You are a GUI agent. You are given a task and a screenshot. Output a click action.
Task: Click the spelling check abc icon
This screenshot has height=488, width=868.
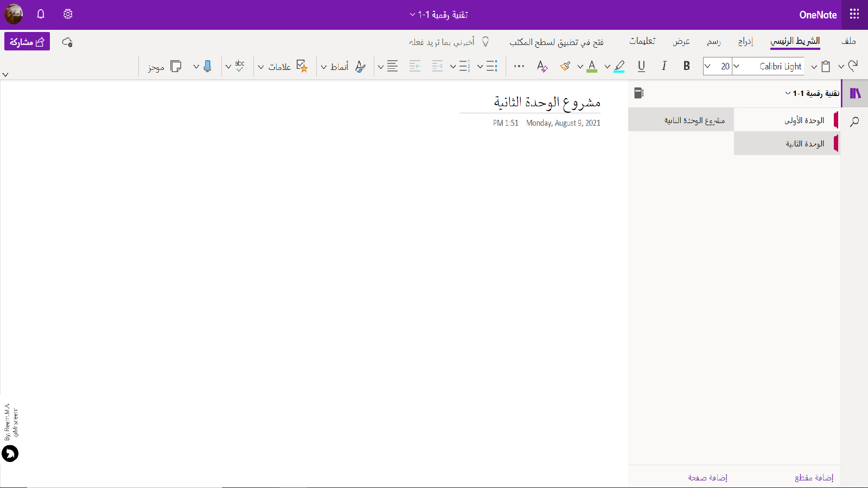[240, 66]
